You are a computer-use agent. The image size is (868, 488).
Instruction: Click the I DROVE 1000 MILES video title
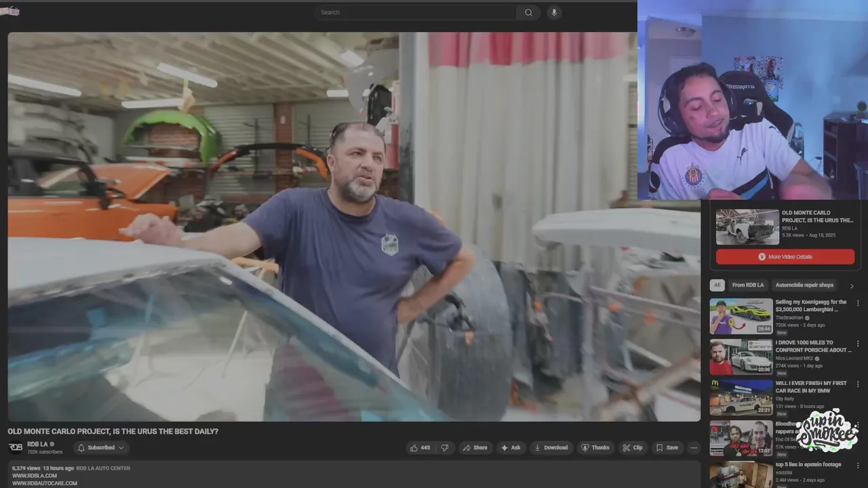813,346
